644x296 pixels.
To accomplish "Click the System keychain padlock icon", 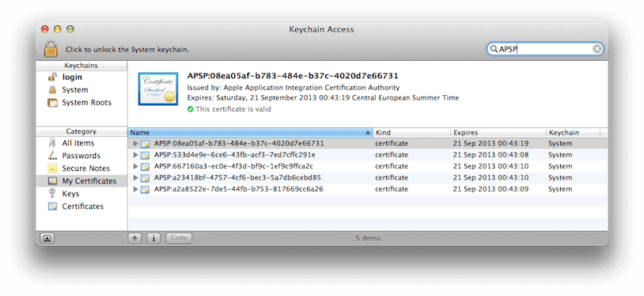I will 52,89.
